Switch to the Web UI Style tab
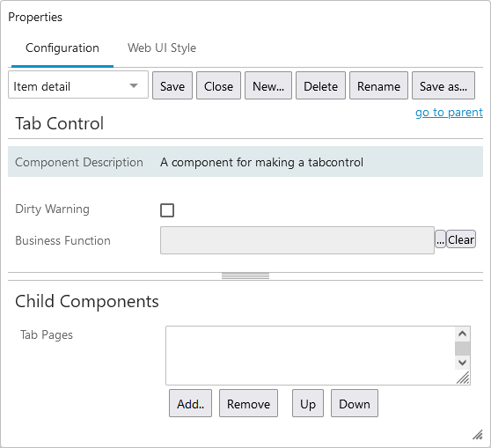 coord(162,48)
